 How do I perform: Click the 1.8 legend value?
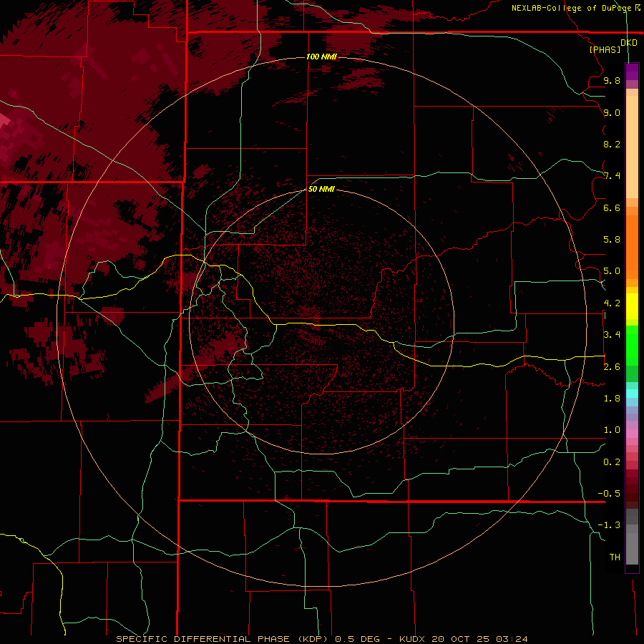point(612,399)
